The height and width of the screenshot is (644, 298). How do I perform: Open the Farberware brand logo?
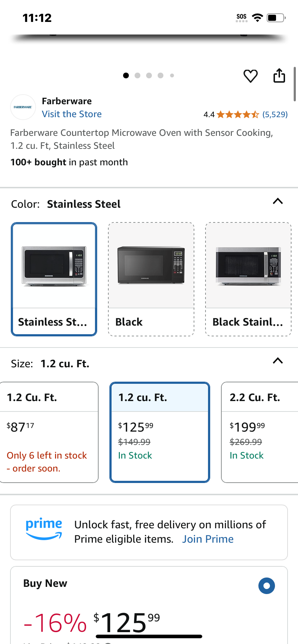(23, 107)
